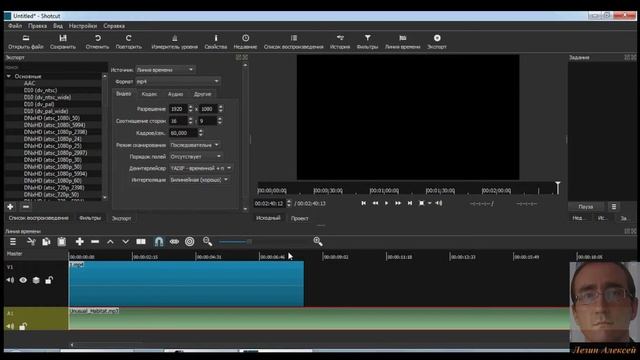The height and width of the screenshot is (360, 640).
Task: Open the format dropdown showing mp4
Action: (178, 82)
